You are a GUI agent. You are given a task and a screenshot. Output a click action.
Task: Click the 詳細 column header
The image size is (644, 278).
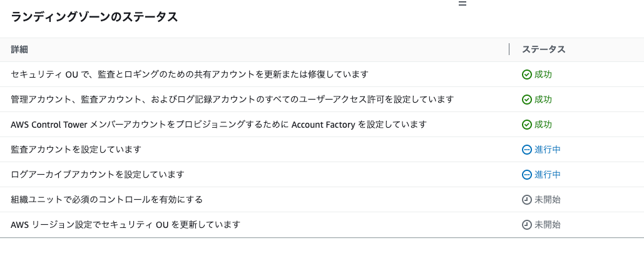19,49
